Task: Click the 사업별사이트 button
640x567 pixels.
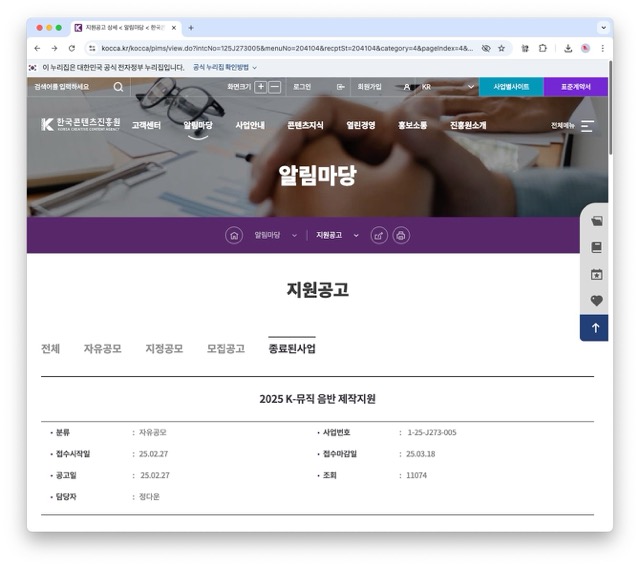Action: 511,87
